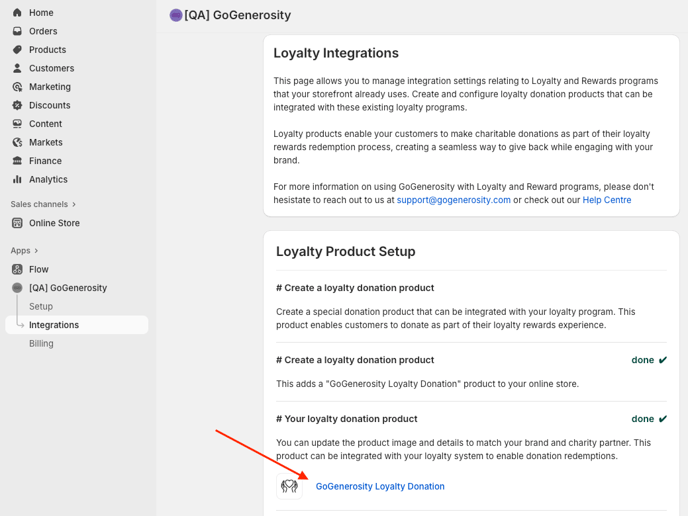688x516 pixels.
Task: Click the Apps section label
Action: pyautogui.click(x=20, y=251)
